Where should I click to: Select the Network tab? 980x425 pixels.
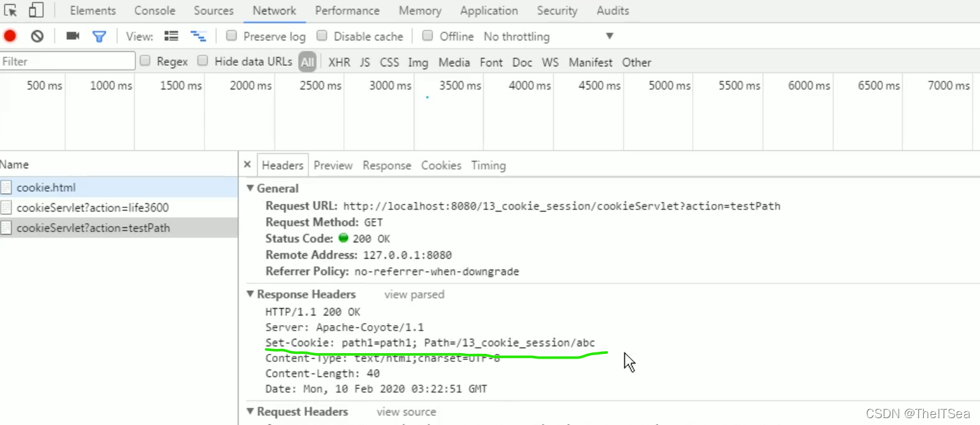point(274,10)
